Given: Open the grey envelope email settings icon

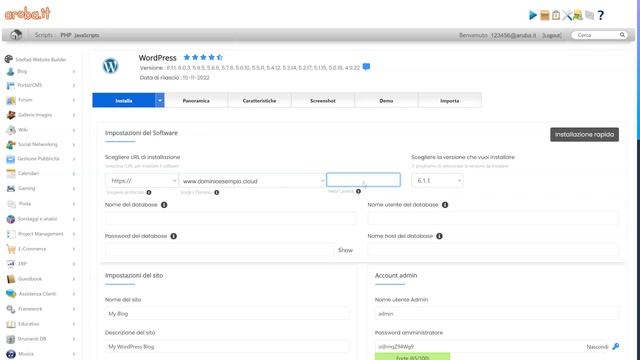Looking at the screenshot, I should point(589,15).
